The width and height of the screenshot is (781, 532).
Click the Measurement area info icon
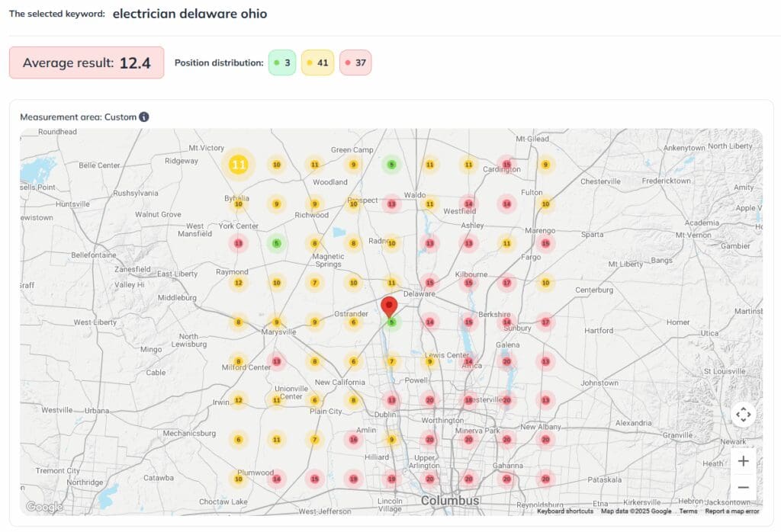click(x=144, y=117)
